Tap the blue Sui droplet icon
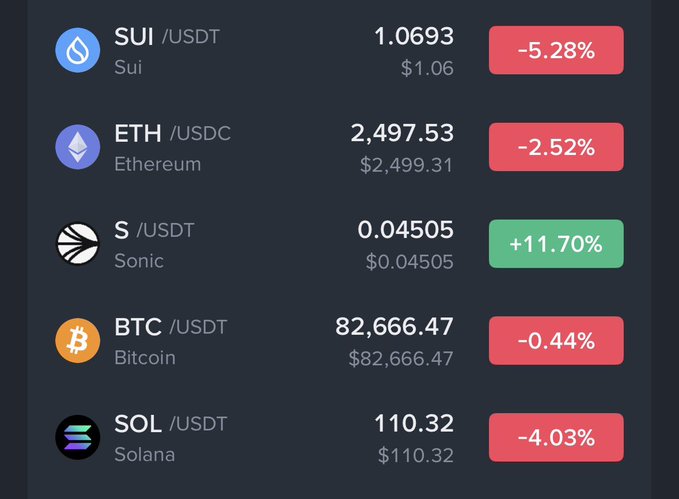Image resolution: width=679 pixels, height=499 pixels. 78,50
